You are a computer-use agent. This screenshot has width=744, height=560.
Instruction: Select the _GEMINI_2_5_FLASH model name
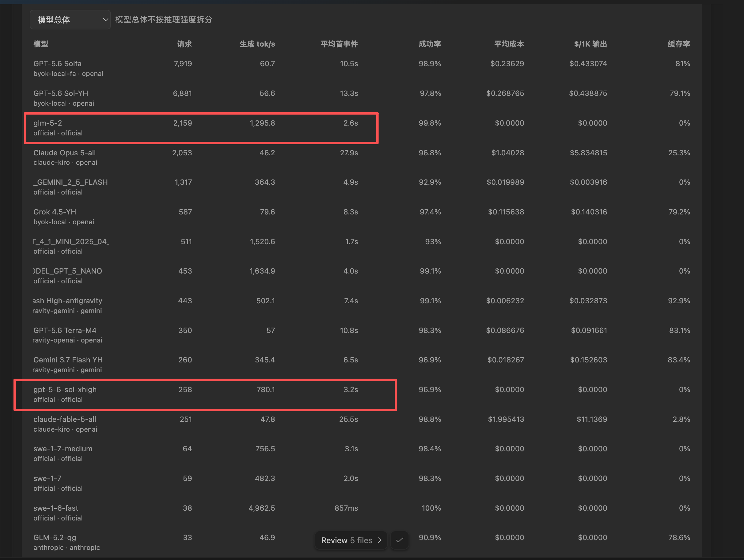[x=71, y=182]
